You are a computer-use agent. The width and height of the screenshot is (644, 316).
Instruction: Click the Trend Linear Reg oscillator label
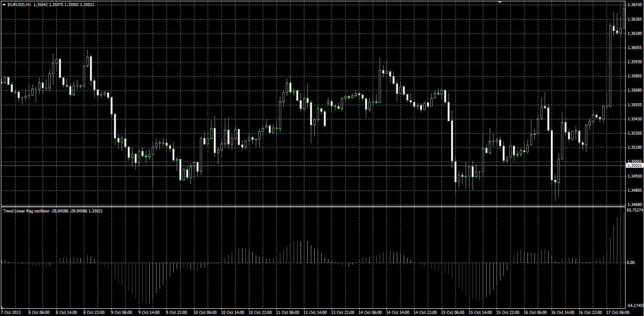[26, 211]
